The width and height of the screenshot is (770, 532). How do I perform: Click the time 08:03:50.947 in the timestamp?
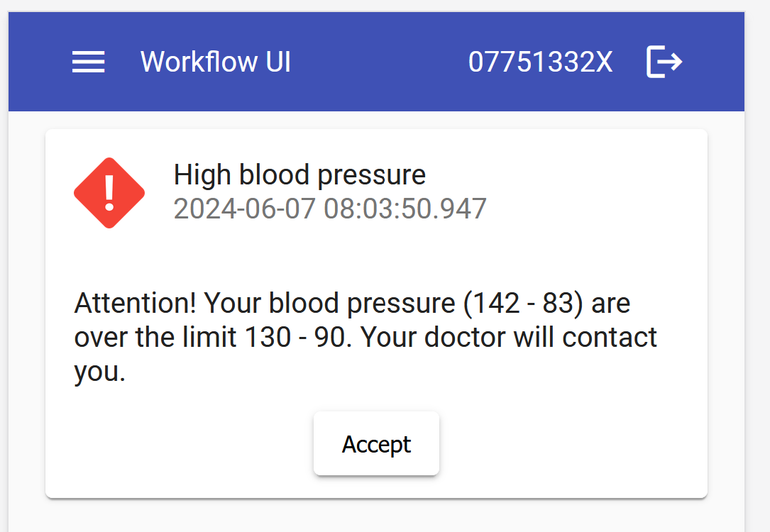click(x=405, y=209)
